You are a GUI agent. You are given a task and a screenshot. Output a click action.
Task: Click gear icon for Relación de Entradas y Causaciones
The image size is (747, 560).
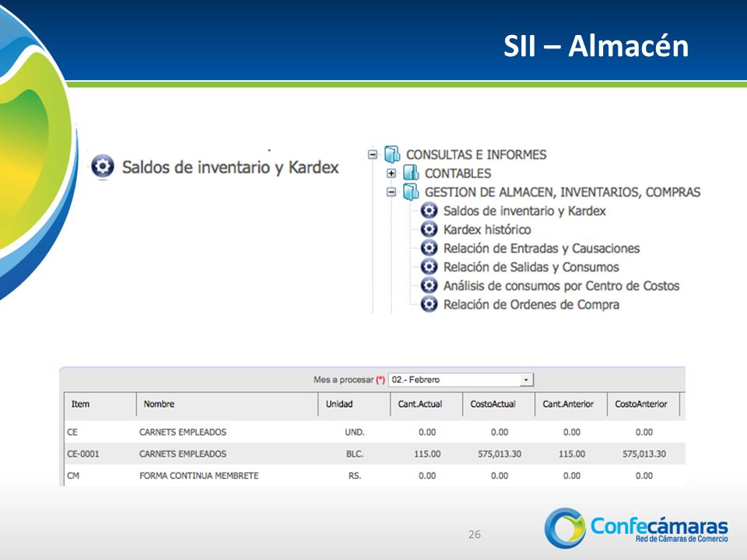(x=429, y=248)
